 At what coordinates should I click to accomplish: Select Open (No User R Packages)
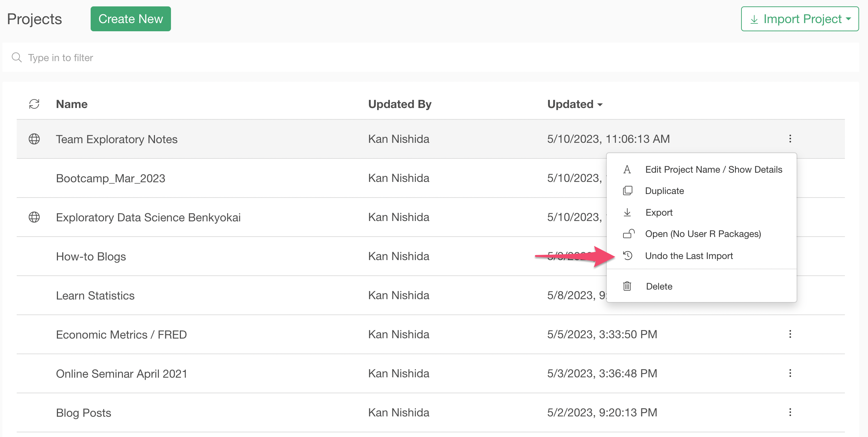tap(703, 234)
